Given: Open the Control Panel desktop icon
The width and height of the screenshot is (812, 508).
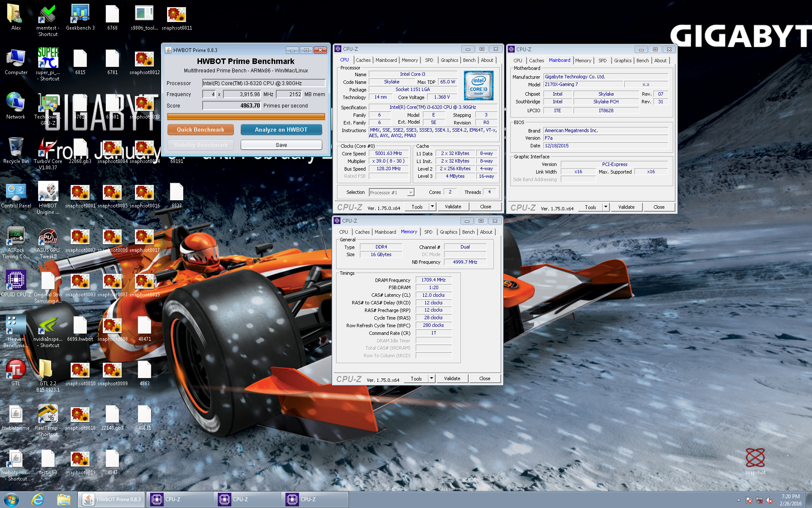Looking at the screenshot, I should click(x=16, y=195).
